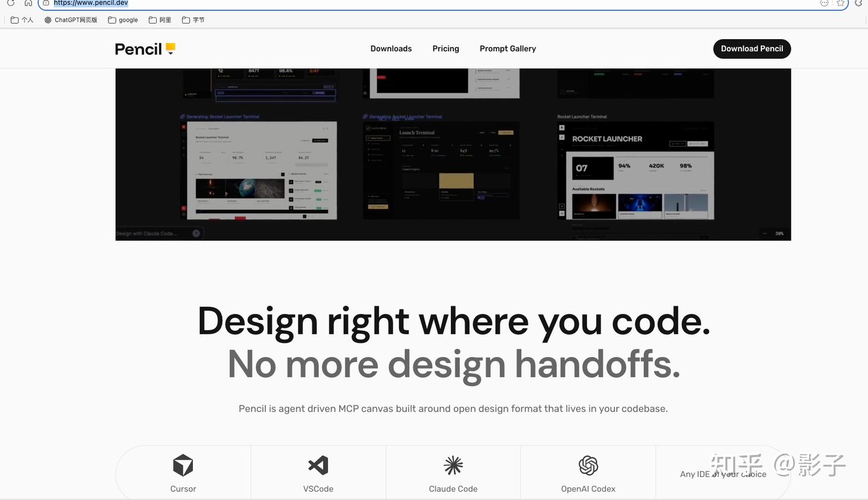Click the zoom-out minus beside 30%
This screenshot has width=868, height=500.
[x=765, y=233]
